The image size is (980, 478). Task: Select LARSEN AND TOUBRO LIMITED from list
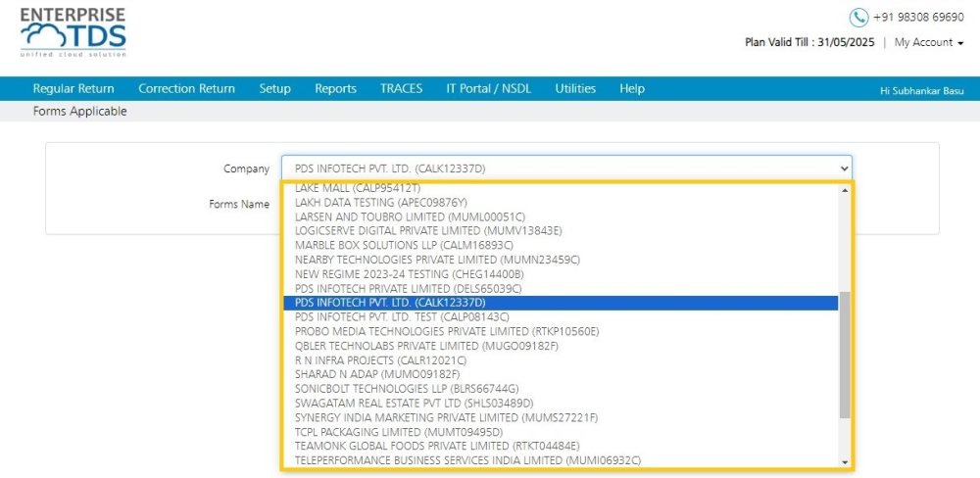[410, 216]
